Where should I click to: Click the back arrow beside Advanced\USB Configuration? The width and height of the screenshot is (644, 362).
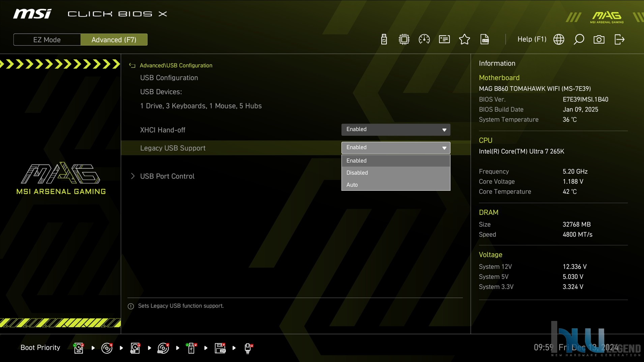tap(132, 65)
